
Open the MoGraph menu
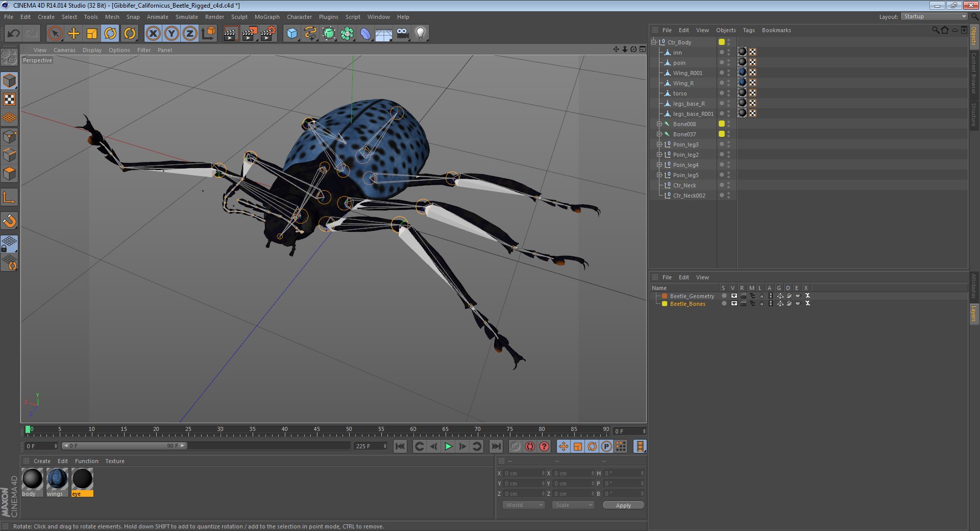click(267, 17)
